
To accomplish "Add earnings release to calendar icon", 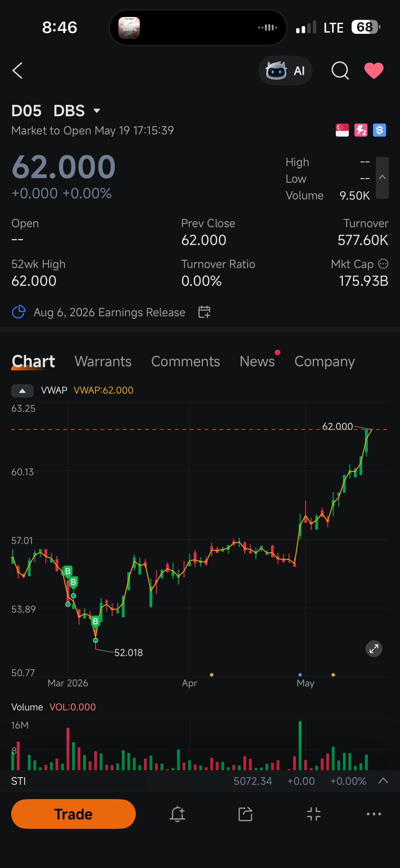I will [x=204, y=312].
